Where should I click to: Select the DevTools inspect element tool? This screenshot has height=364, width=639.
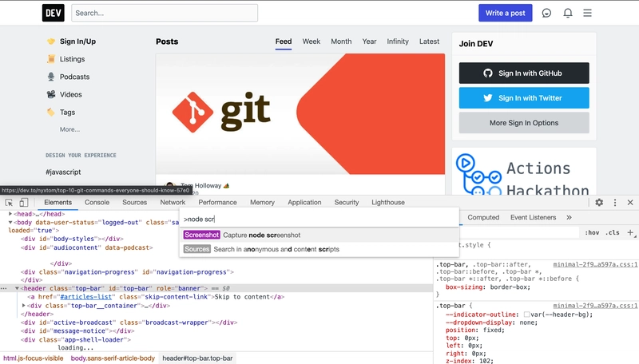[9, 203]
